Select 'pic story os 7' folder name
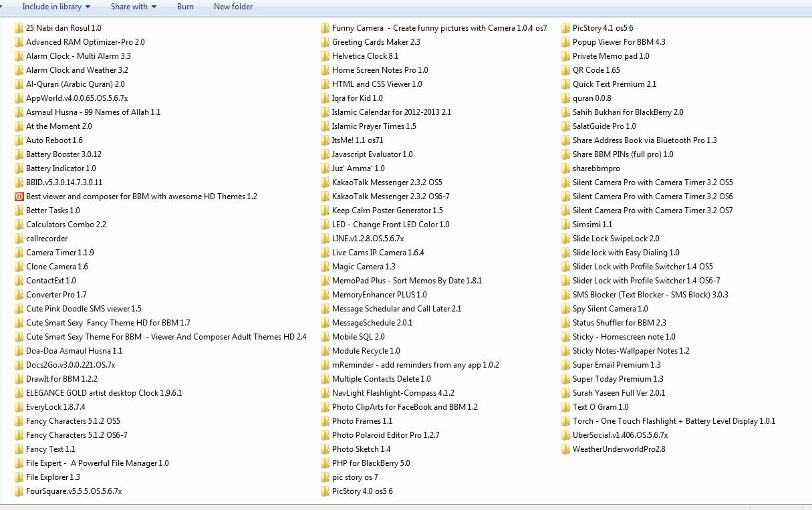Screen dimensions: 812x510 355,477
